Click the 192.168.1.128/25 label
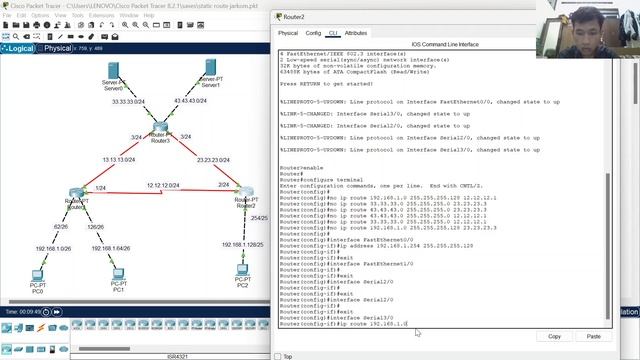Screen dimensions: 640x360 click(x=242, y=245)
